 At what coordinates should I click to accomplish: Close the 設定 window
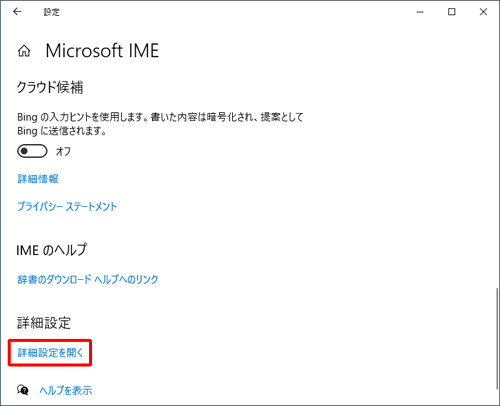(483, 12)
